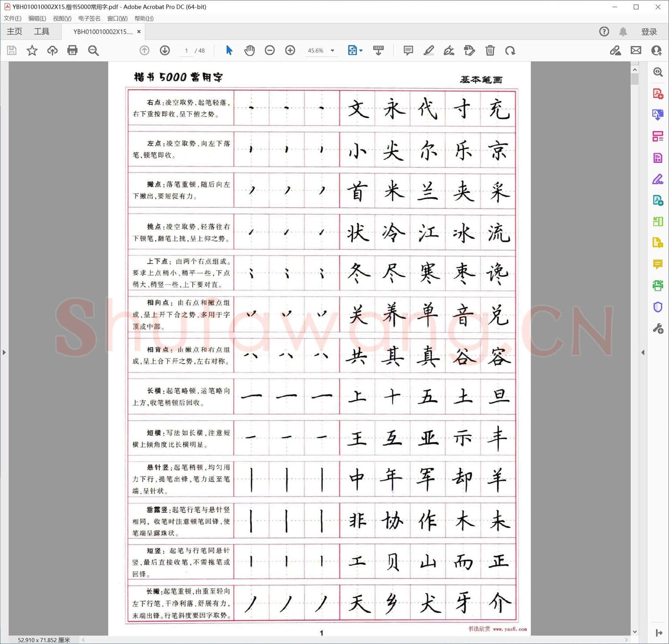Open the 文件(F) menu
This screenshot has height=644, width=669.
(12, 18)
